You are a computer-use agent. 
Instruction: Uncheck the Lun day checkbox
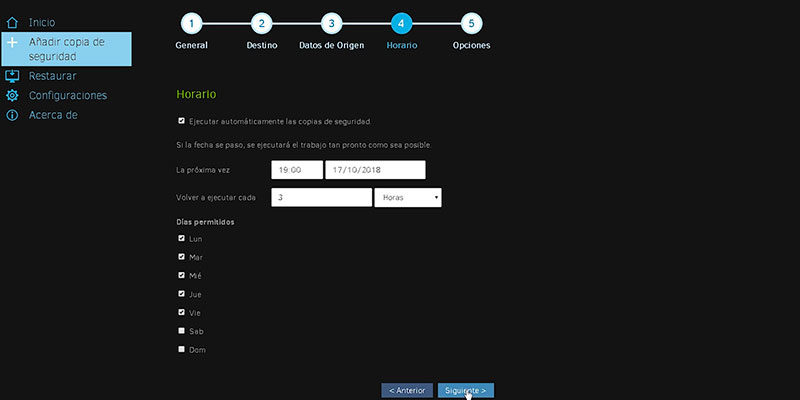[x=181, y=238]
